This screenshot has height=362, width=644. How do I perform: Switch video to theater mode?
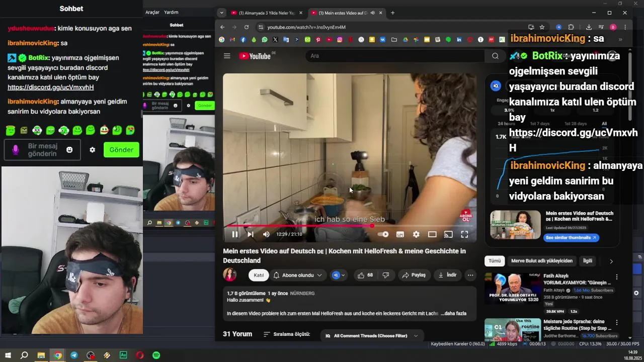[432, 234]
